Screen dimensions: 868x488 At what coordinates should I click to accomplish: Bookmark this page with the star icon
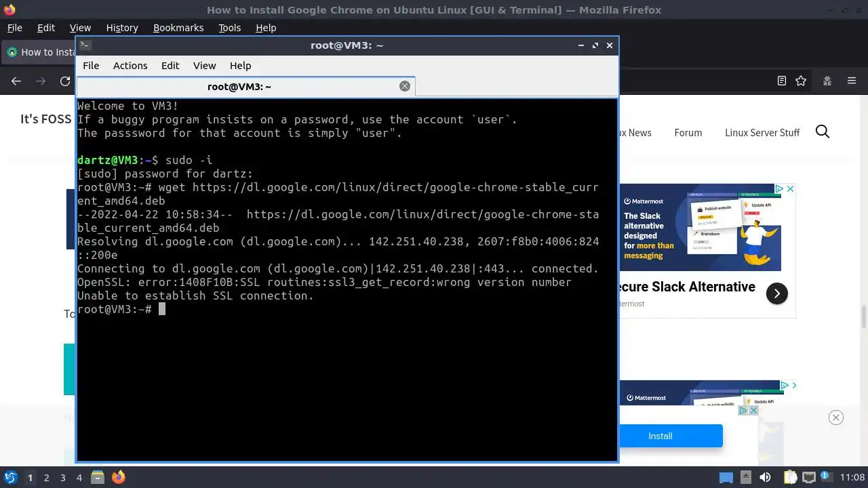[801, 81]
